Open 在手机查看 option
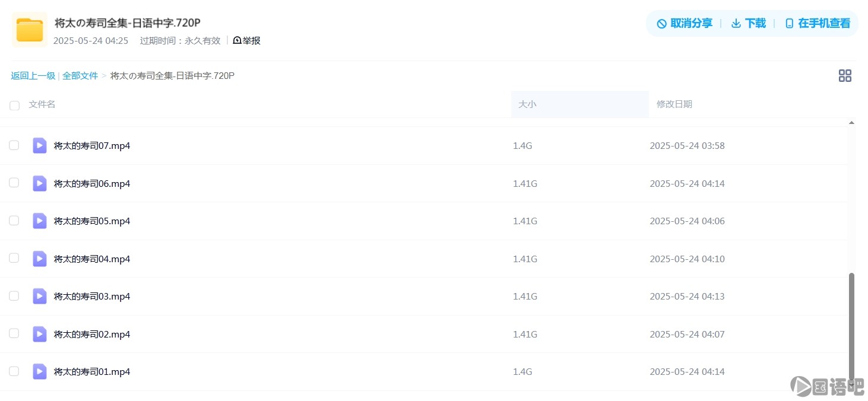 [818, 24]
